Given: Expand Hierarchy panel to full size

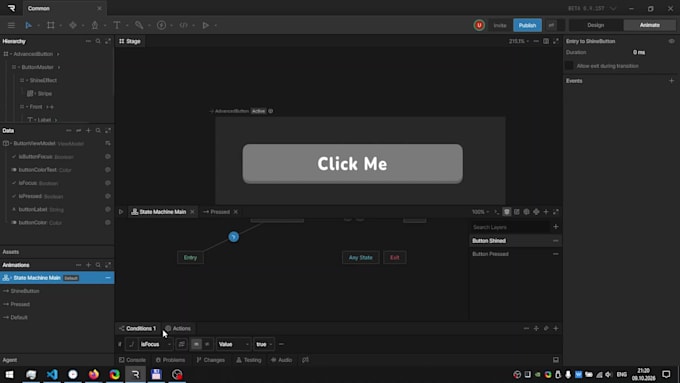Looking at the screenshot, I should 108,41.
